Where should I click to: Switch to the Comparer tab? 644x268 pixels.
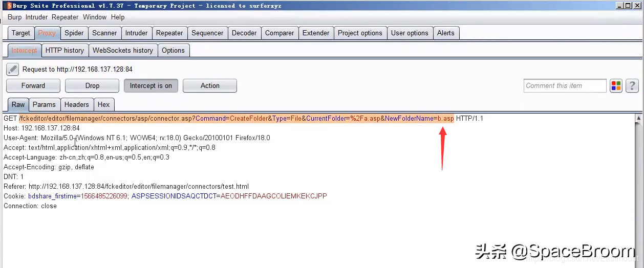(280, 33)
